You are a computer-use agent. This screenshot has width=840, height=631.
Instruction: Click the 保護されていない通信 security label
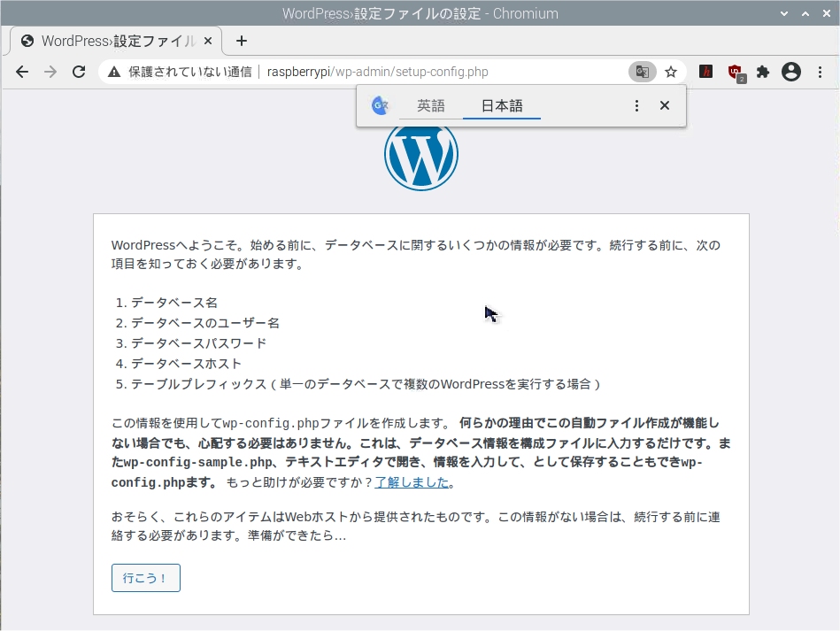(189, 72)
